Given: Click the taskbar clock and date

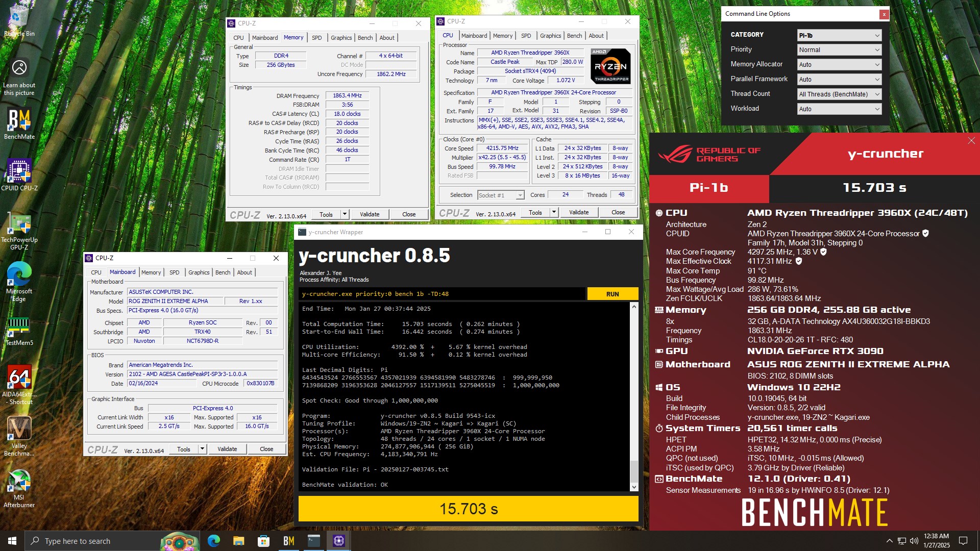Looking at the screenshot, I should [936, 541].
